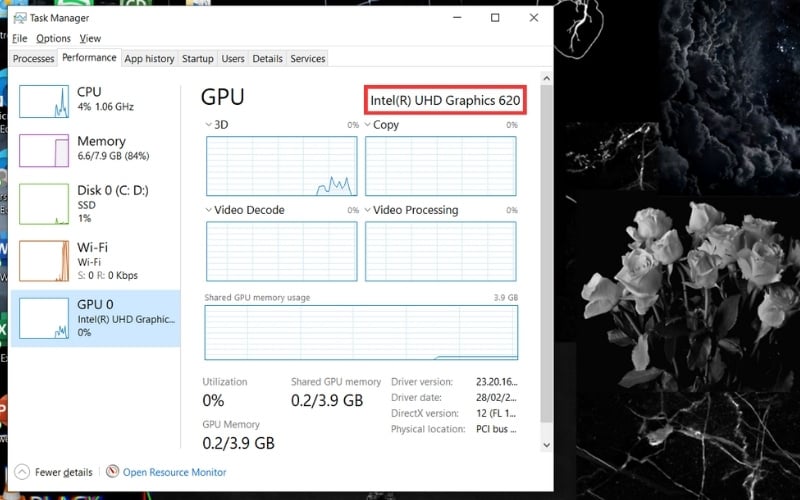
Task: Select the Memory performance entry
Action: coord(95,150)
